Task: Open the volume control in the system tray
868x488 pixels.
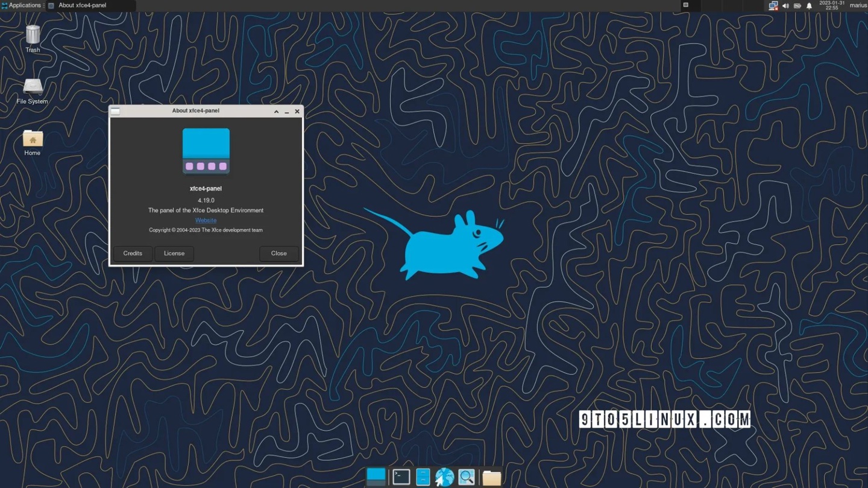Action: pyautogui.click(x=785, y=5)
